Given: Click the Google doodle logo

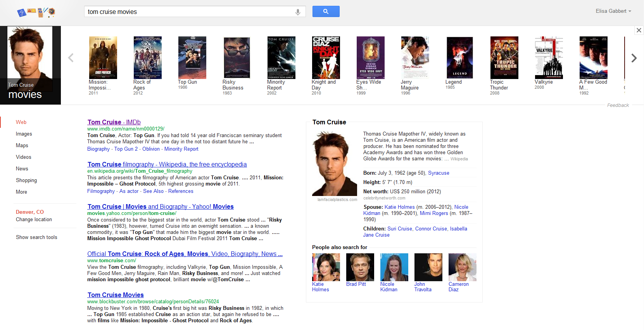Looking at the screenshot, I should pyautogui.click(x=36, y=12).
